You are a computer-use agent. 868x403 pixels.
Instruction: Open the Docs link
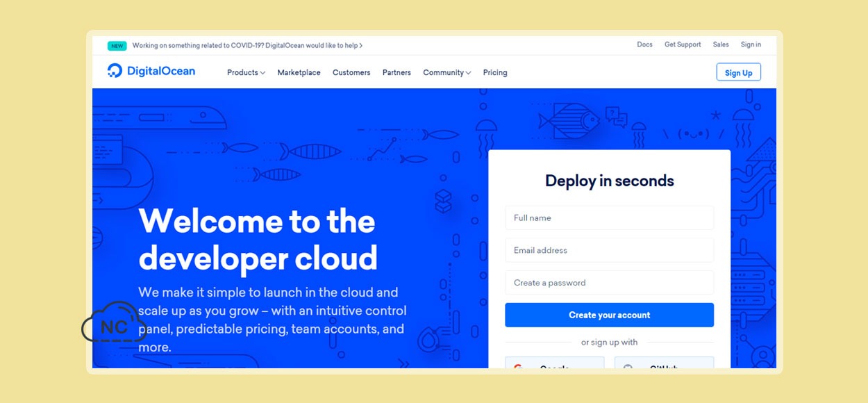tap(645, 44)
